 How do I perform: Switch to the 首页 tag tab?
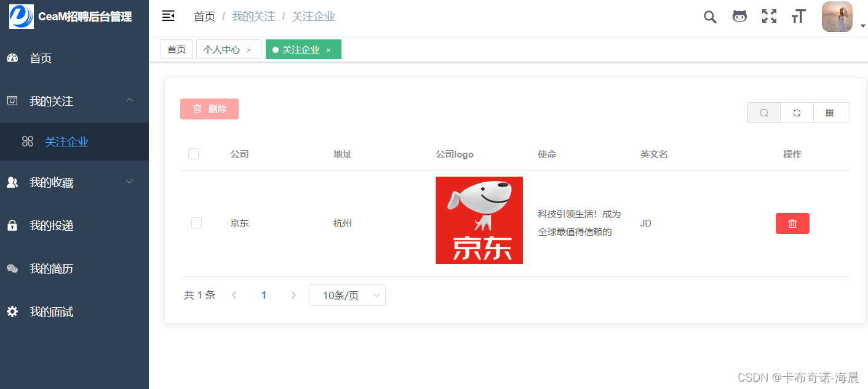coord(177,49)
